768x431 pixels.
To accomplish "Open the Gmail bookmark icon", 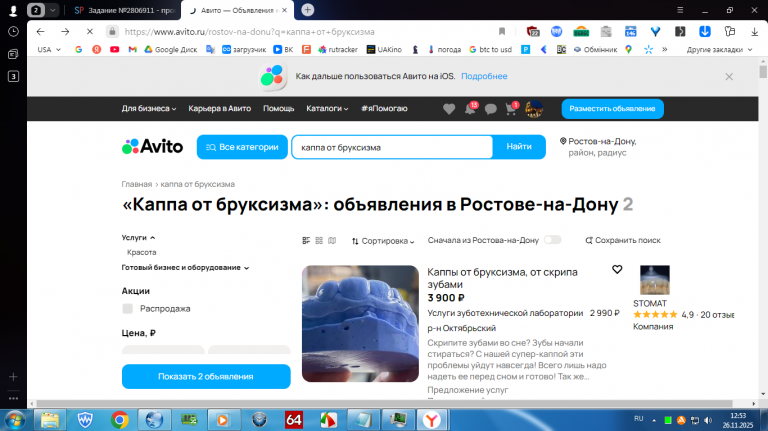I will 132,49.
